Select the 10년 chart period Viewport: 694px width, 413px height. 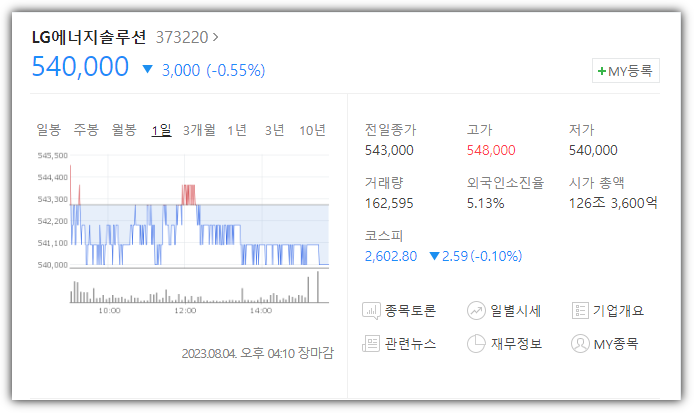pyautogui.click(x=312, y=130)
